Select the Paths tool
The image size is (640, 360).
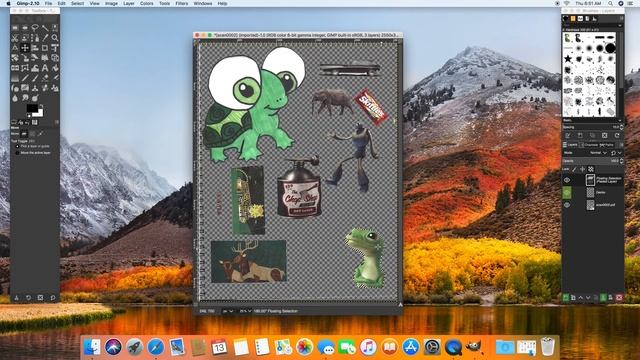coord(35,38)
